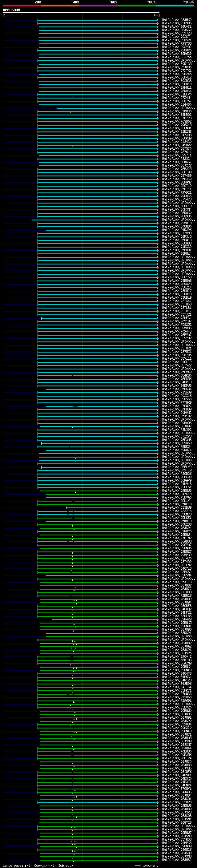The height and width of the screenshot is (868, 197).
Task: Open hit UniRef100_A7THK9
Action: 177,403
